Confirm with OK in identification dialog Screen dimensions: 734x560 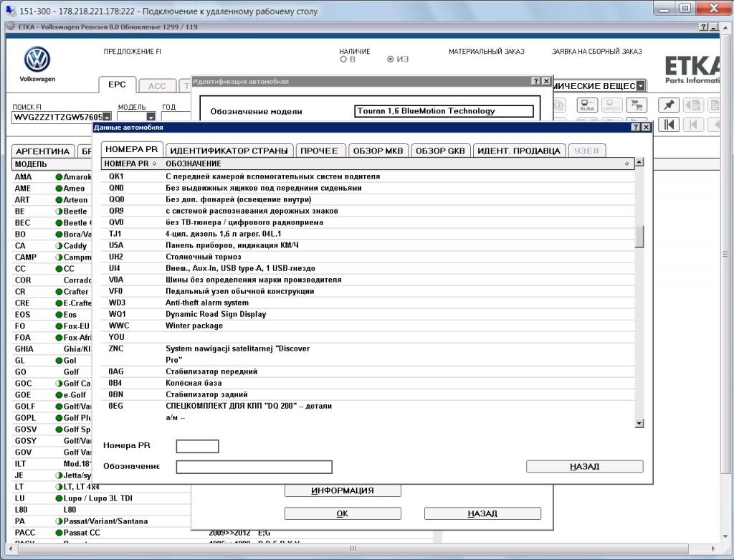point(343,513)
